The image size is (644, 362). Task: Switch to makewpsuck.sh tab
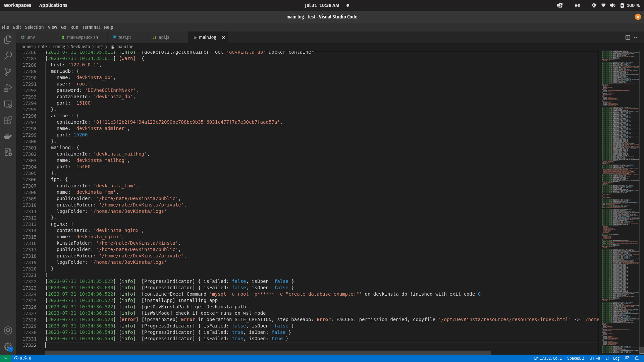pos(82,38)
